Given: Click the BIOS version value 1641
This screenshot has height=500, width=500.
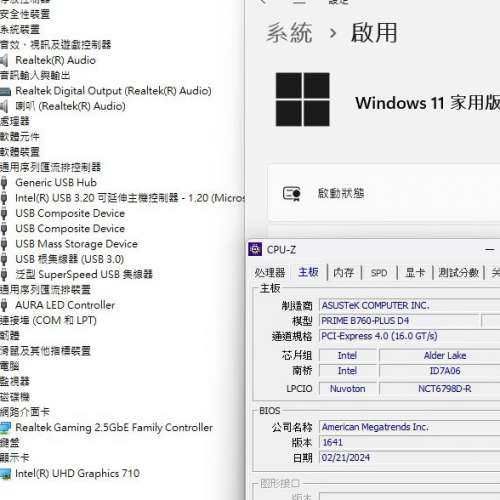Looking at the screenshot, I should (410, 442).
